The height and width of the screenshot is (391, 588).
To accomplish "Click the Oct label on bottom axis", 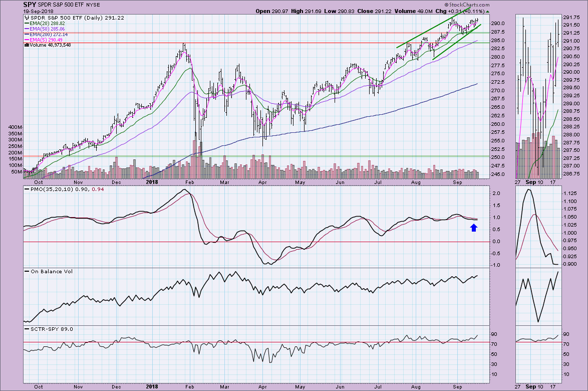I will pos(38,386).
